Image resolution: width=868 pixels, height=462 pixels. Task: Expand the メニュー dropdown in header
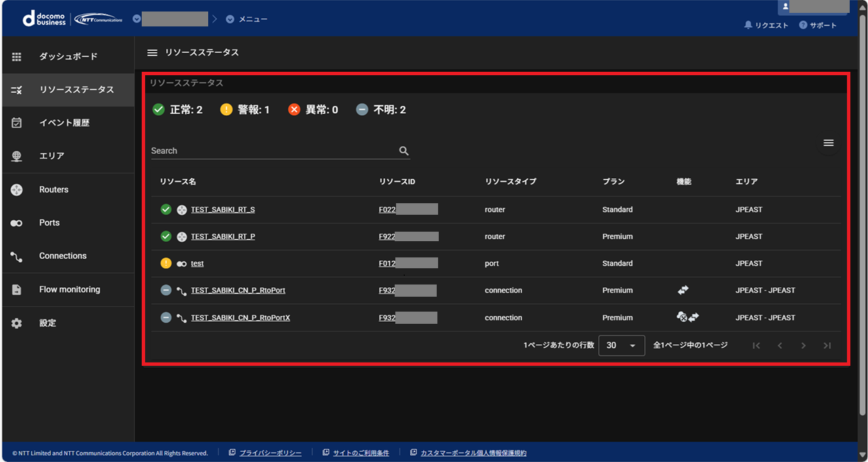pyautogui.click(x=248, y=19)
